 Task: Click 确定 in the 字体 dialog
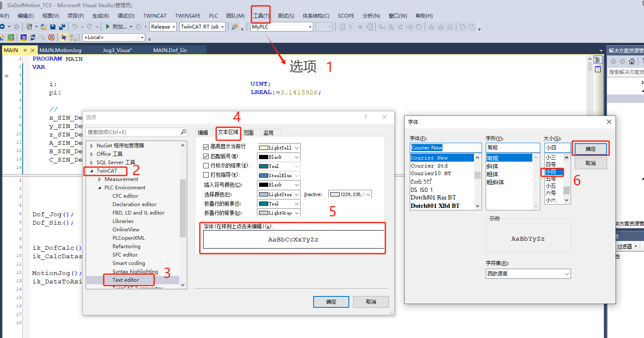tap(591, 149)
